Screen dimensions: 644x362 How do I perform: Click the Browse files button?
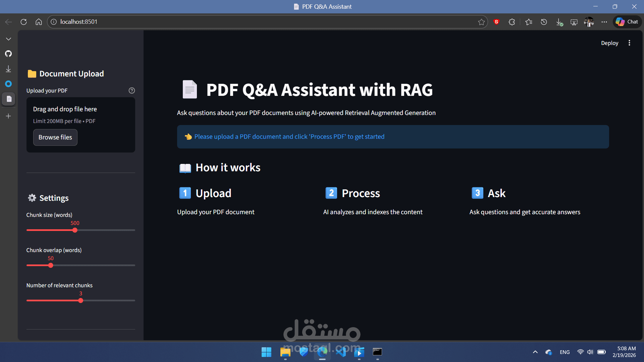coord(55,137)
